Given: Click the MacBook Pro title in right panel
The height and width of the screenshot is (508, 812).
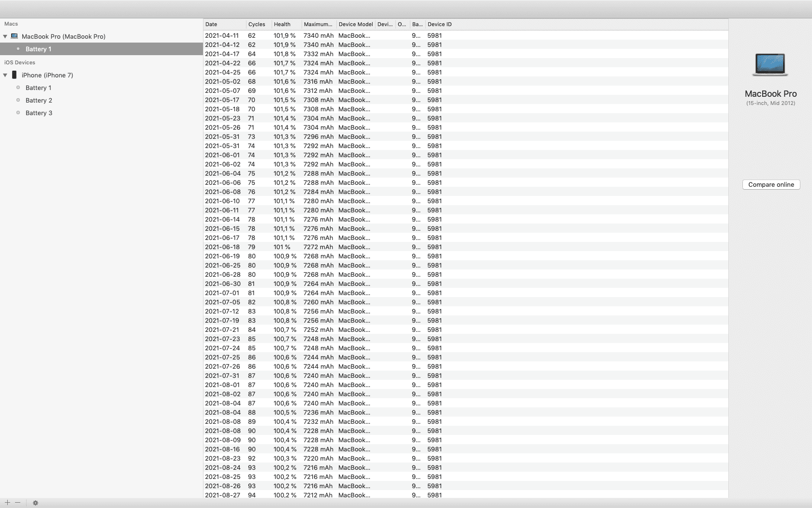Looking at the screenshot, I should [x=770, y=94].
